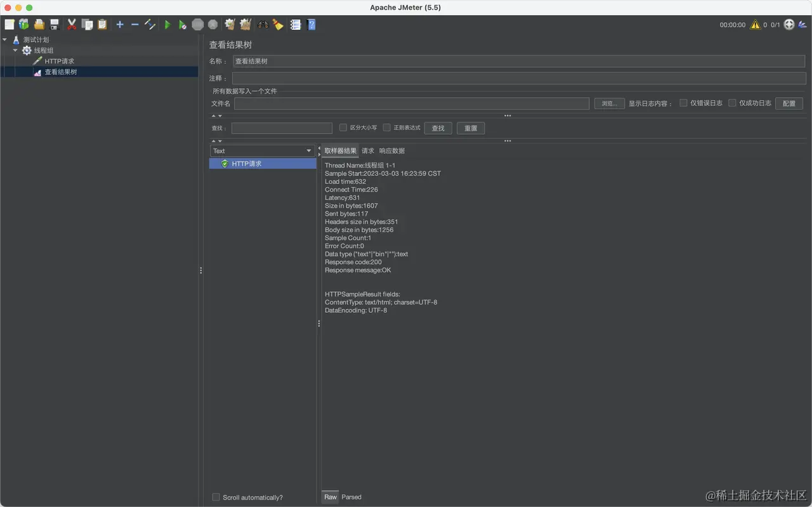812x507 pixels.
Task: Click the Paste clipboard icon
Action: point(102,25)
